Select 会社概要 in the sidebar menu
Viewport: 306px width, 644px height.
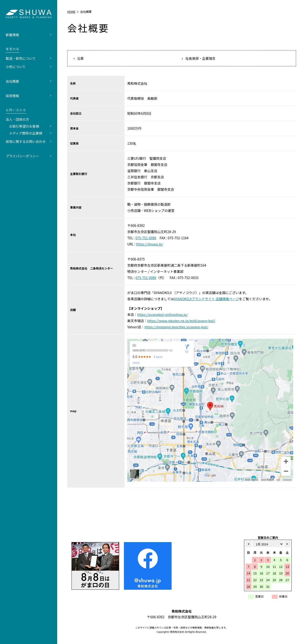(x=29, y=81)
